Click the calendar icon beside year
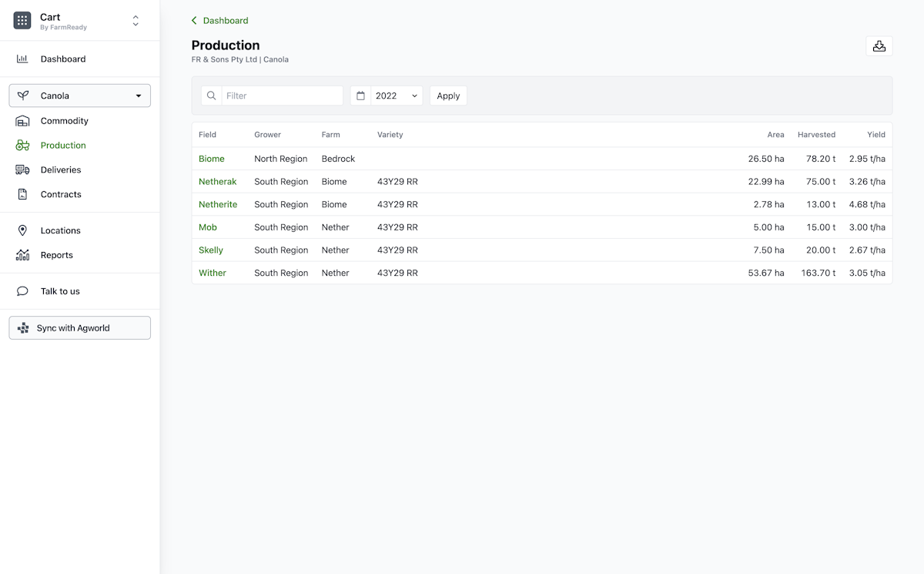Screen dimensions: 924x574 [360, 96]
